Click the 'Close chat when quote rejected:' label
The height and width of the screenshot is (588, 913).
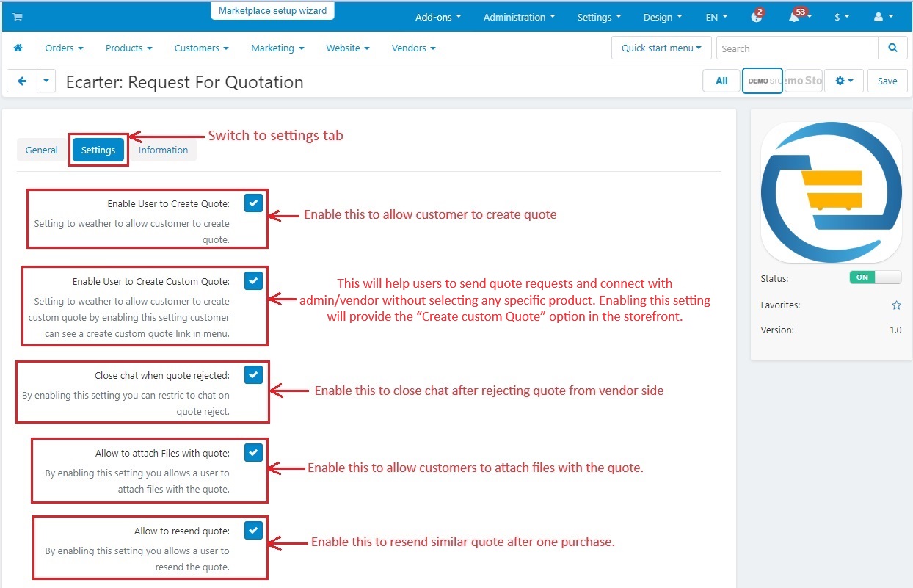162,375
